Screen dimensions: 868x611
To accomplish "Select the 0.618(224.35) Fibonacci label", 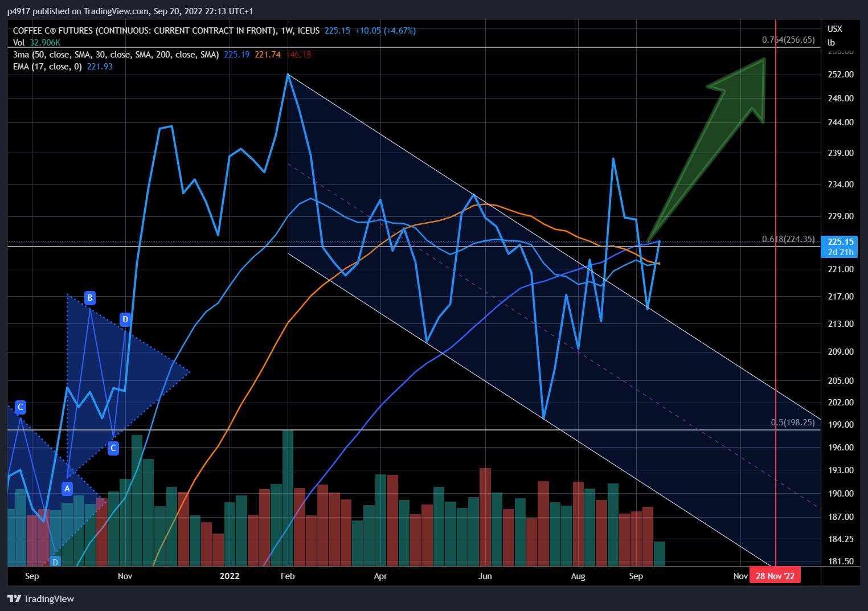I will tap(788, 239).
